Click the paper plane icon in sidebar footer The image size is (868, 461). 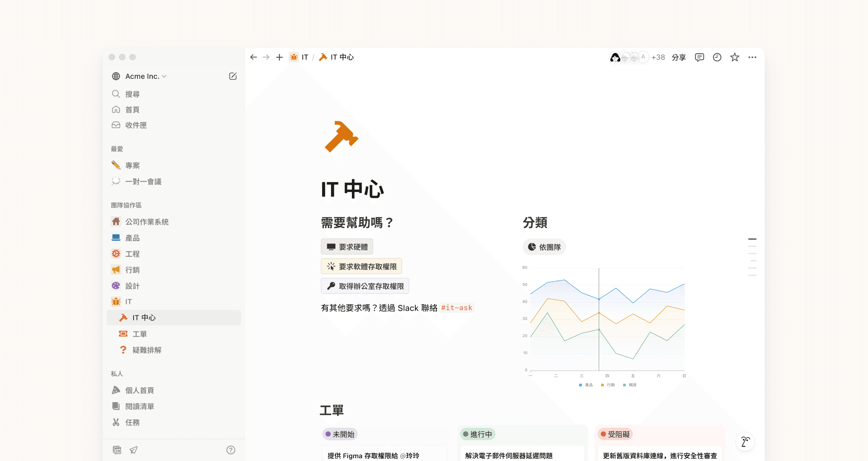coord(133,450)
